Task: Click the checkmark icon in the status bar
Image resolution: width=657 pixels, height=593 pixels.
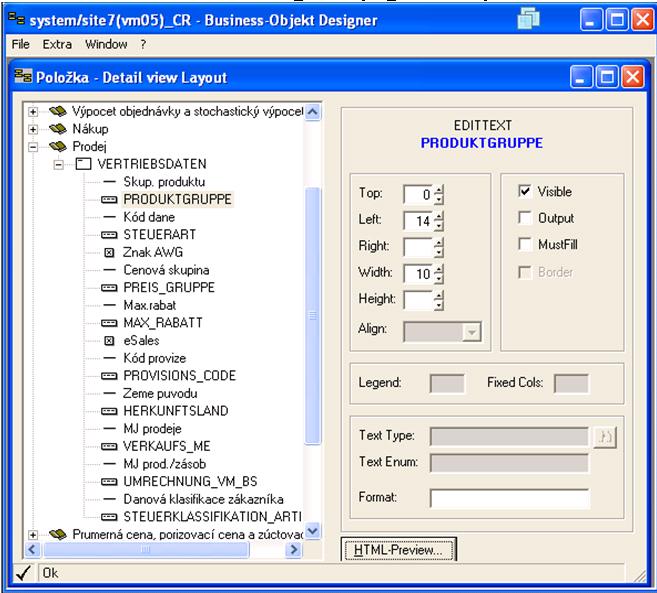Action: point(23,573)
